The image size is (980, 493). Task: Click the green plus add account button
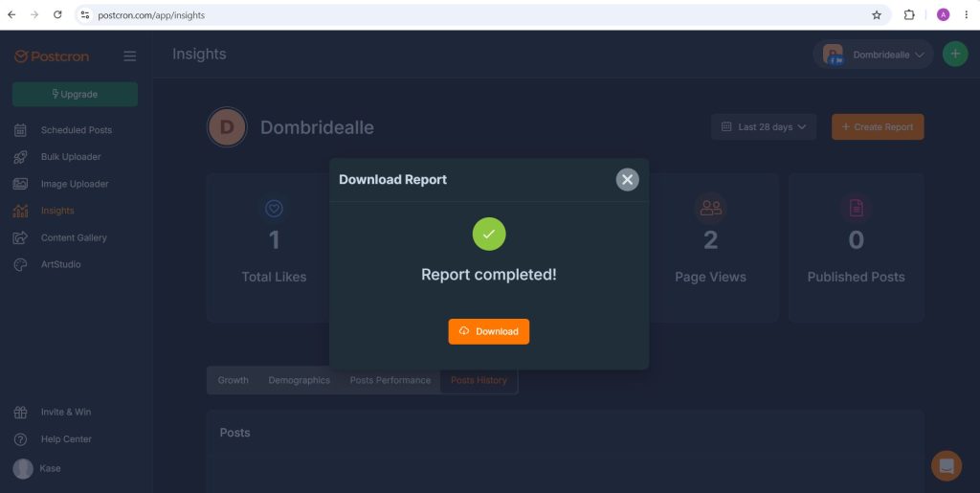[955, 55]
